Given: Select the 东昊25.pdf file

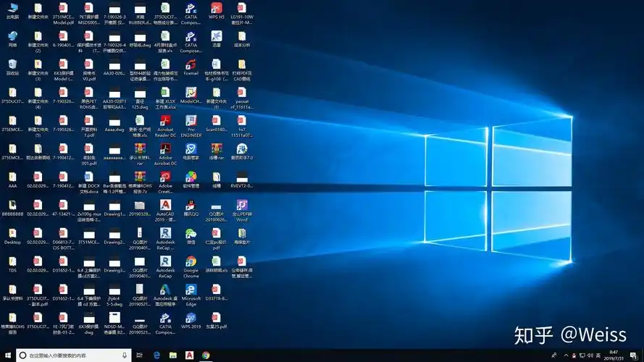Looking at the screenshot, I should (216, 318).
